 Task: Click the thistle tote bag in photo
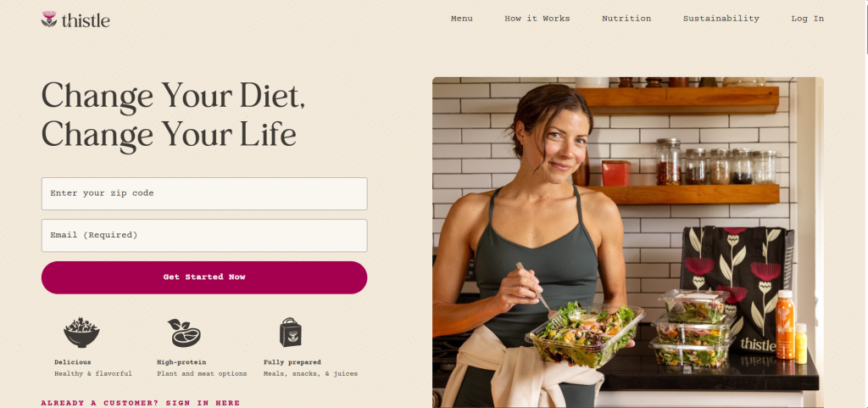pyautogui.click(x=737, y=288)
